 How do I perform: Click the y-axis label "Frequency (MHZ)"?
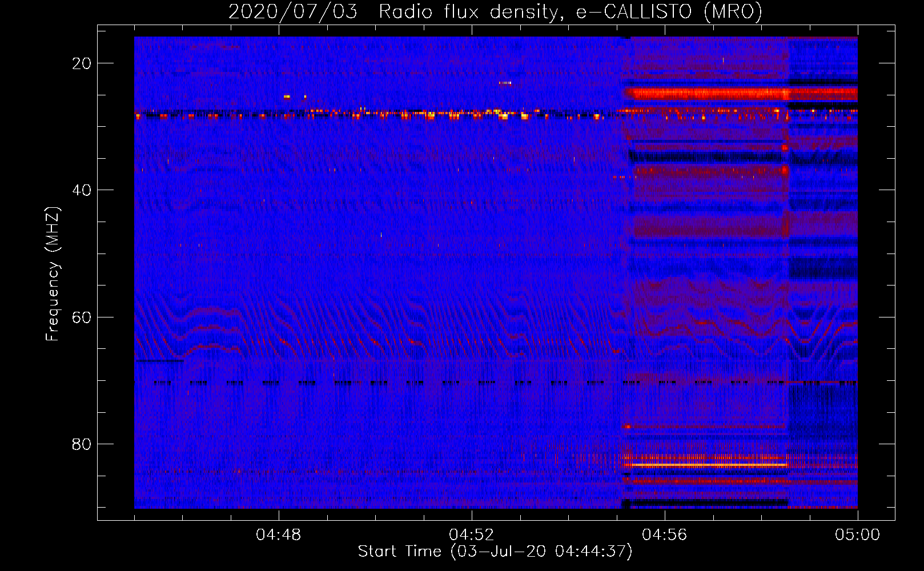(53, 274)
